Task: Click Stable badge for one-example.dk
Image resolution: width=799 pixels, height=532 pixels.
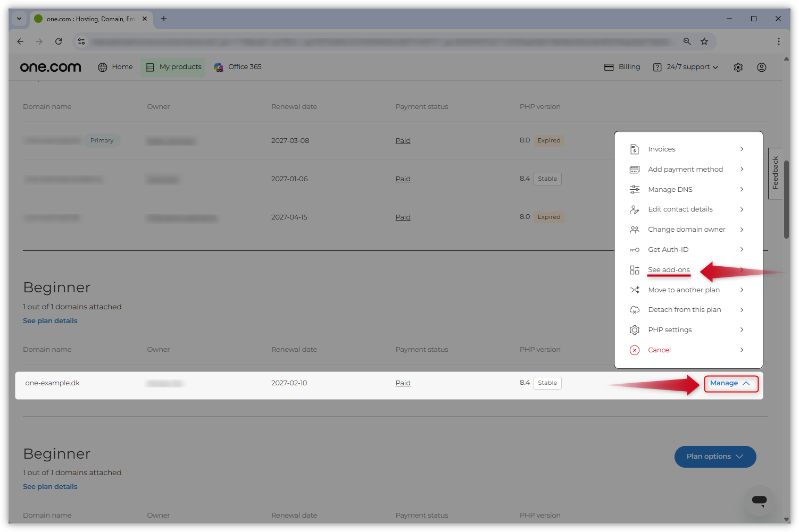Action: pos(547,383)
